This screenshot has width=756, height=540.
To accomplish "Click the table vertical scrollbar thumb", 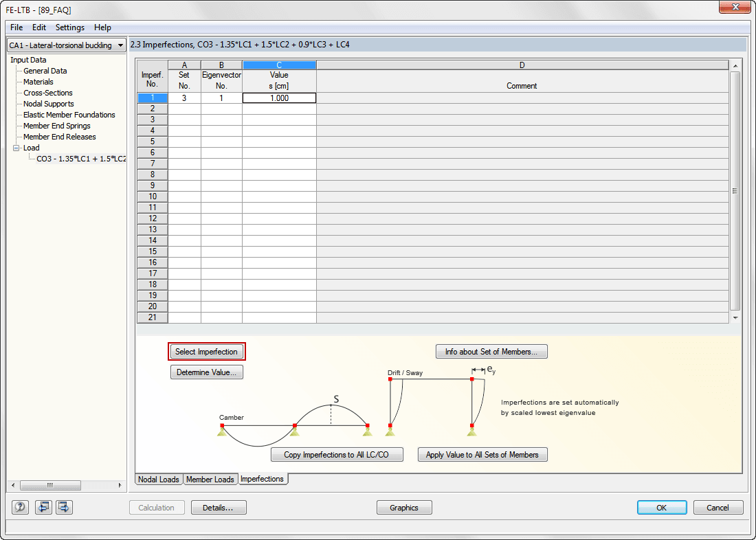I will 735,191.
